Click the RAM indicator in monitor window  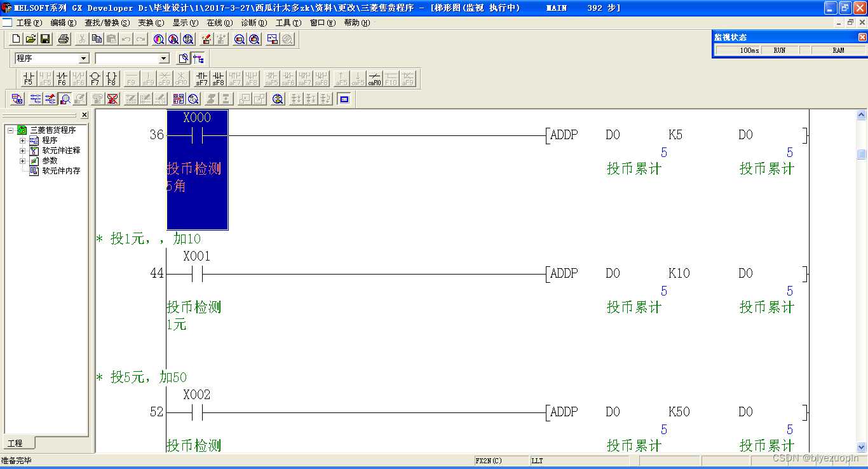[838, 50]
